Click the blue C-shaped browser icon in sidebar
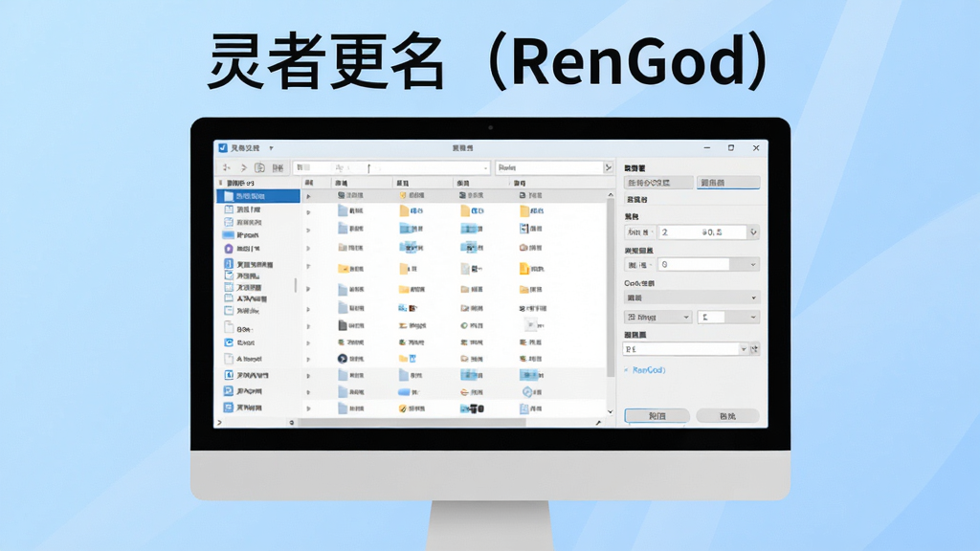This screenshot has width=980, height=551. [229, 342]
